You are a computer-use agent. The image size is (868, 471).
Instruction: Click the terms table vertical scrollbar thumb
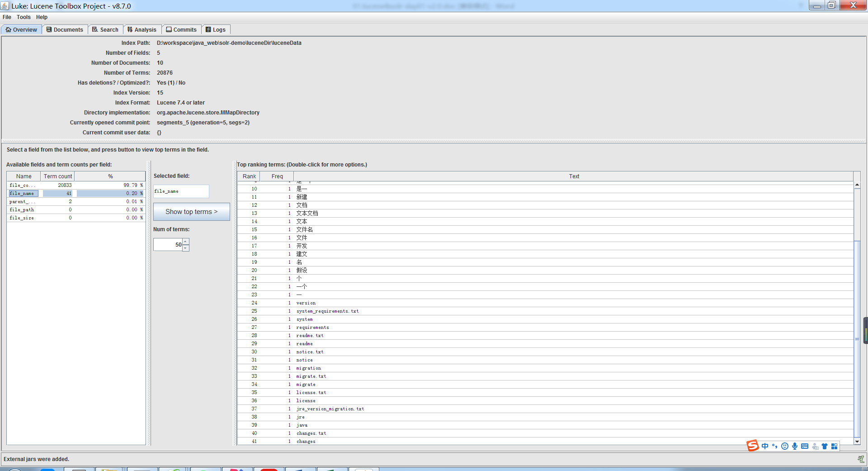[x=857, y=339]
